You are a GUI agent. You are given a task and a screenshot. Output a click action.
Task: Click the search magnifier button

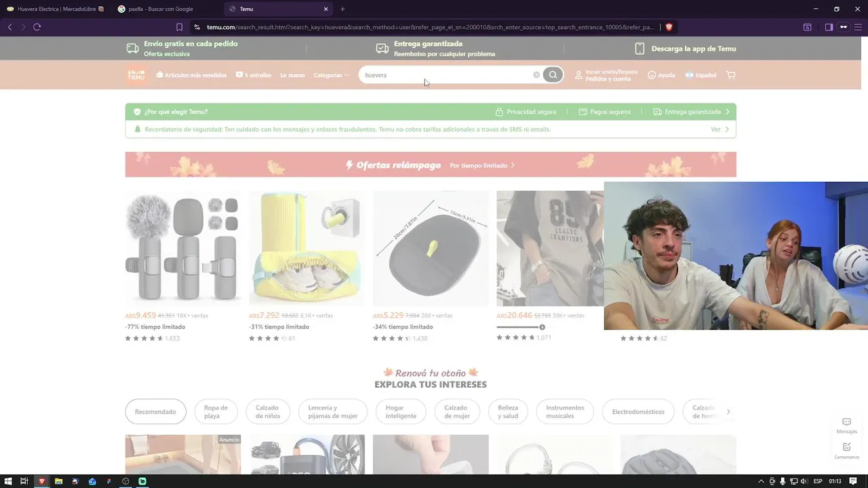point(553,75)
